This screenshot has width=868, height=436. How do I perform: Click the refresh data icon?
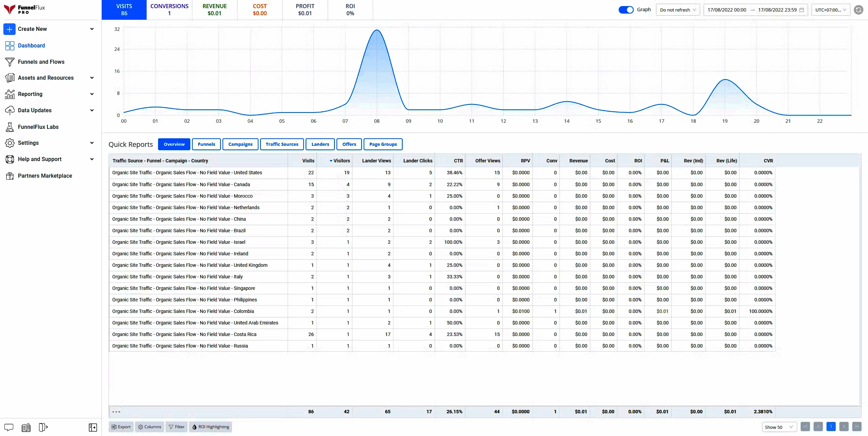[x=858, y=10]
